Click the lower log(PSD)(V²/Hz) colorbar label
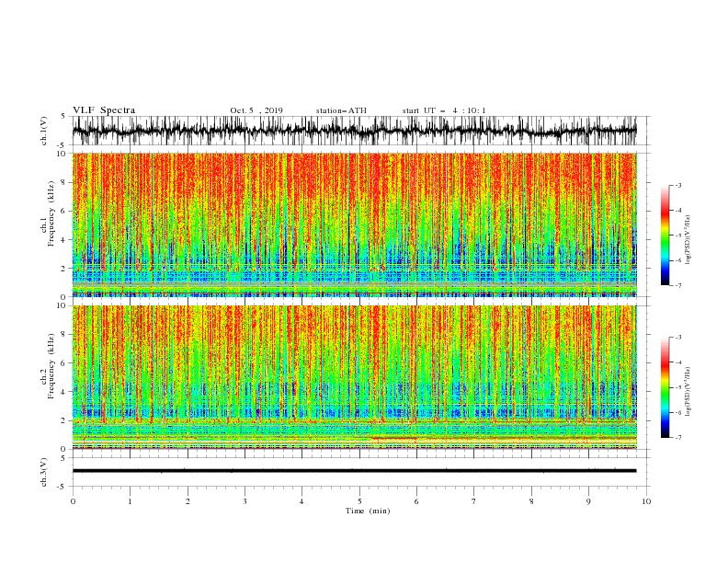 tap(688, 392)
